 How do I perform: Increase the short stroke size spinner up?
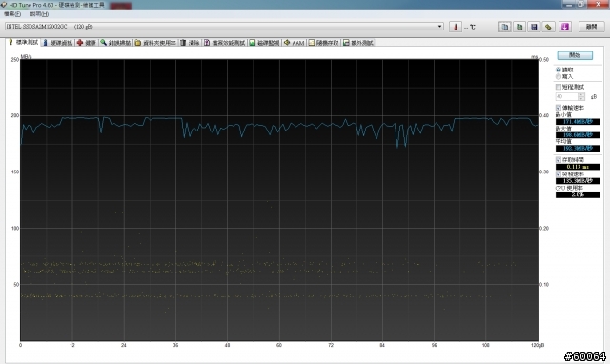(x=581, y=94)
